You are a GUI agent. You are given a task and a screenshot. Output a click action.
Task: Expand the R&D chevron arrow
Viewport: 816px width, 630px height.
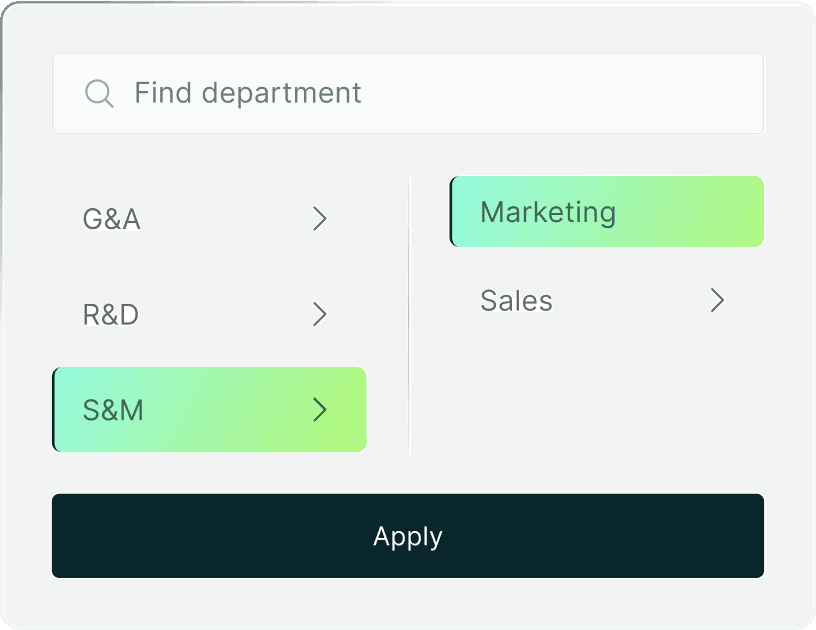tap(320, 314)
